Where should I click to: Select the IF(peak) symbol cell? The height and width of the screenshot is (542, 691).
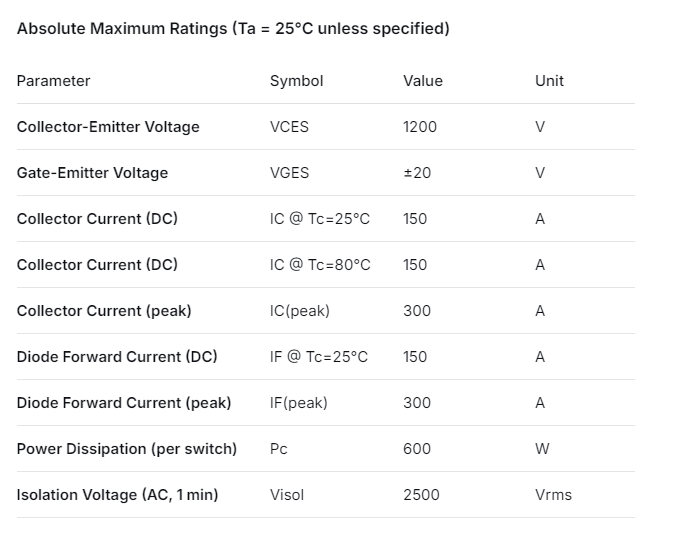(299, 403)
